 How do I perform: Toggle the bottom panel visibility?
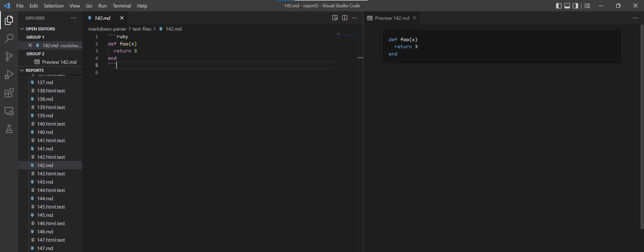click(567, 6)
